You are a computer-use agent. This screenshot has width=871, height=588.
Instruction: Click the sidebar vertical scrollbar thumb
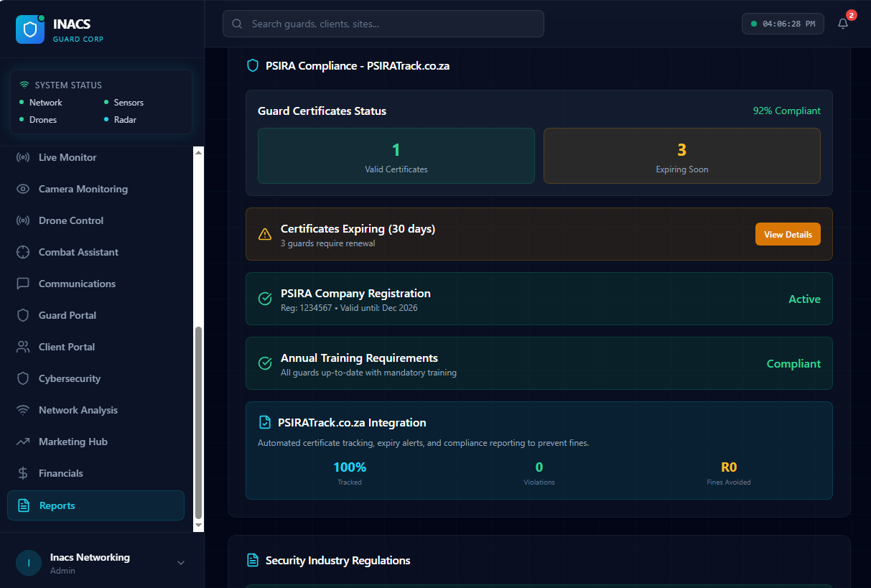click(199, 424)
